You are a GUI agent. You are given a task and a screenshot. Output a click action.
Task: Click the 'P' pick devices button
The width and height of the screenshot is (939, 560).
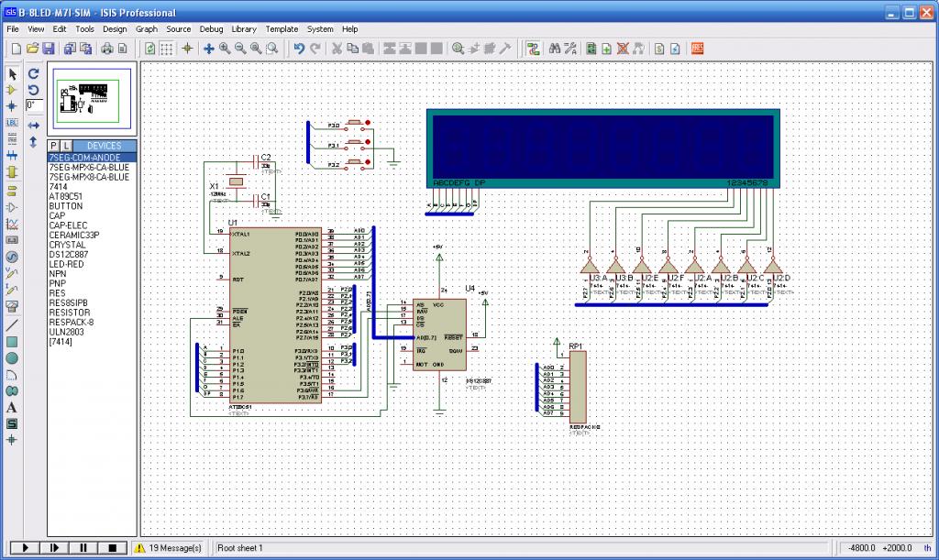coord(53,146)
